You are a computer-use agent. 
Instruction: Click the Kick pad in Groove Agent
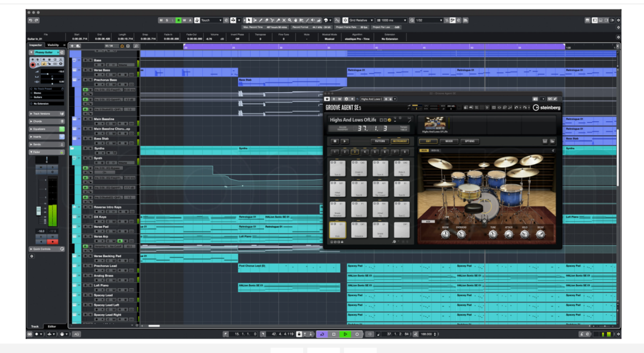[338, 230]
